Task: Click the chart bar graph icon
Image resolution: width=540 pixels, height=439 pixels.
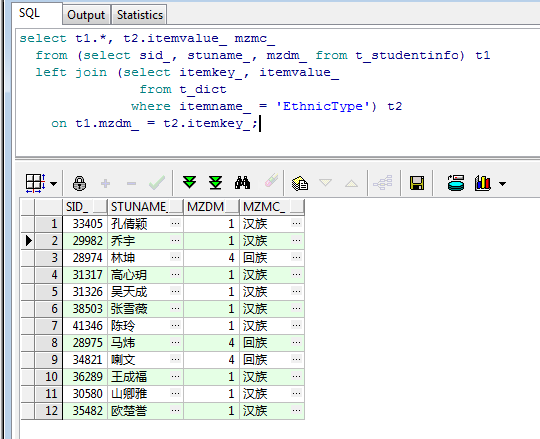Action: (x=482, y=183)
